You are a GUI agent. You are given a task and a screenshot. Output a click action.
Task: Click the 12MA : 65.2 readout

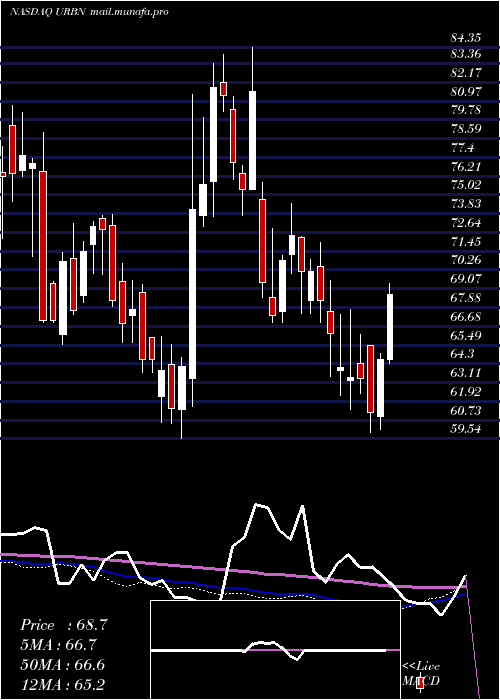click(x=62, y=684)
